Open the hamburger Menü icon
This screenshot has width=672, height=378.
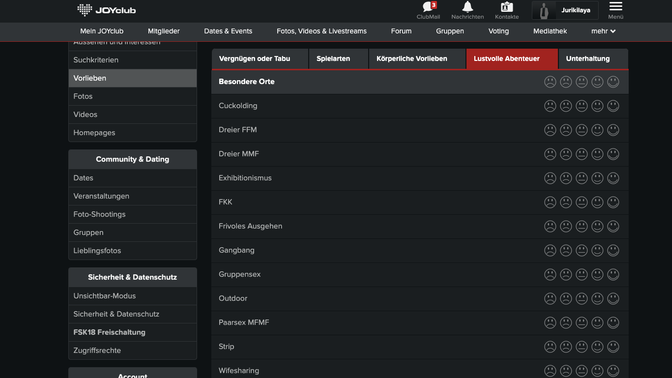(615, 6)
